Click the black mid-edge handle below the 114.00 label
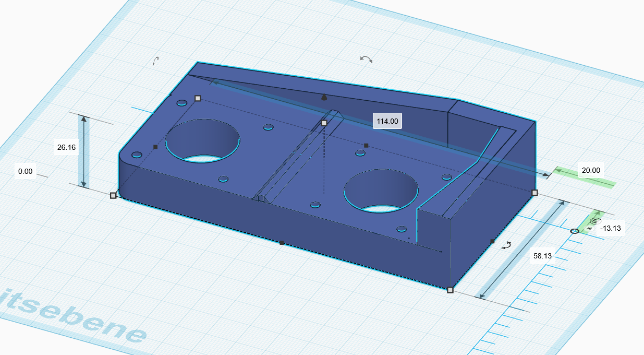The image size is (644, 355). click(366, 145)
